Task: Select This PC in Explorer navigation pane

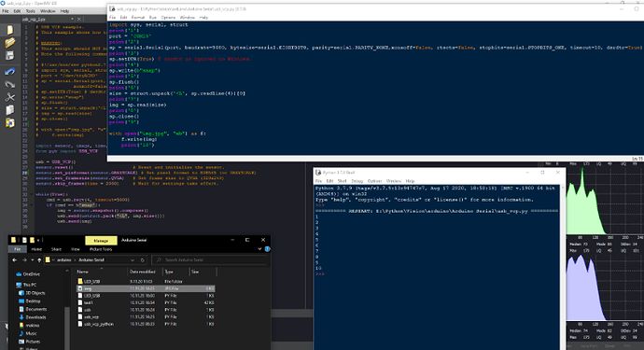Action: 26,285
